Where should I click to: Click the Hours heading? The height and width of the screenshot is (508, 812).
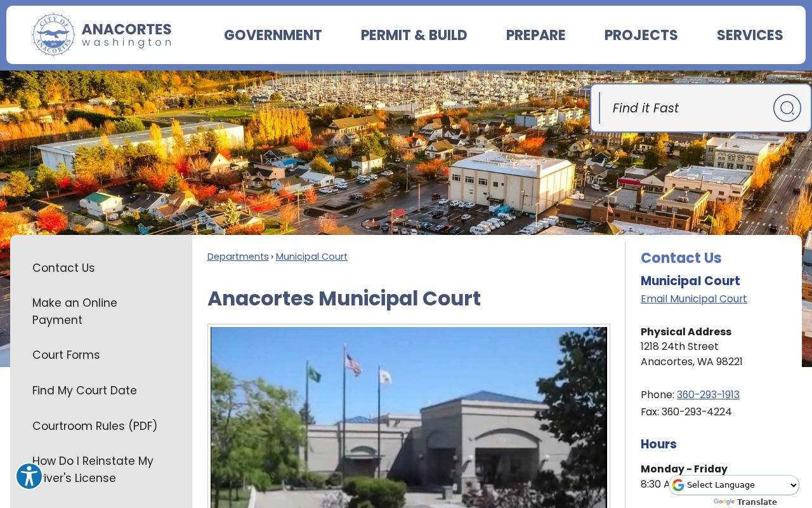658,444
